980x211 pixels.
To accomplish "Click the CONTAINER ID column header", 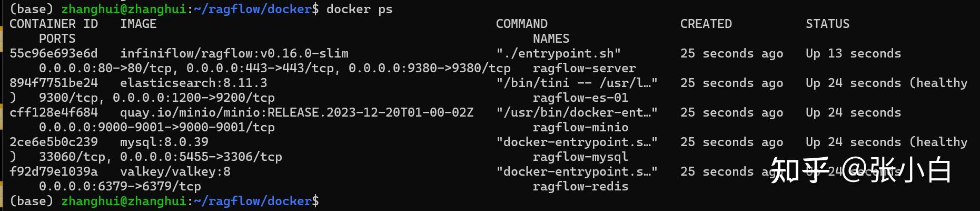I will pos(54,24).
